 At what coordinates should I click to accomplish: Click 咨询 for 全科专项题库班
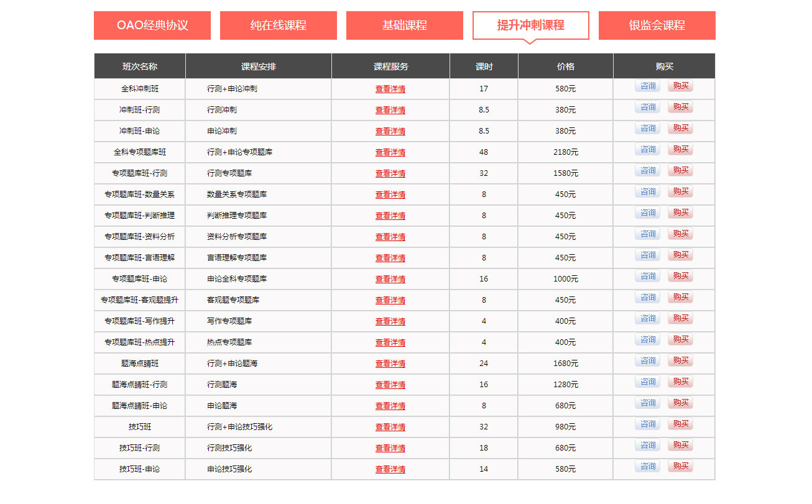[x=648, y=149]
